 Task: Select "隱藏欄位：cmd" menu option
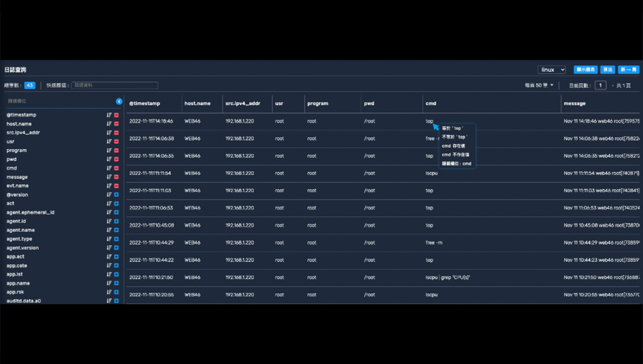[x=456, y=164]
